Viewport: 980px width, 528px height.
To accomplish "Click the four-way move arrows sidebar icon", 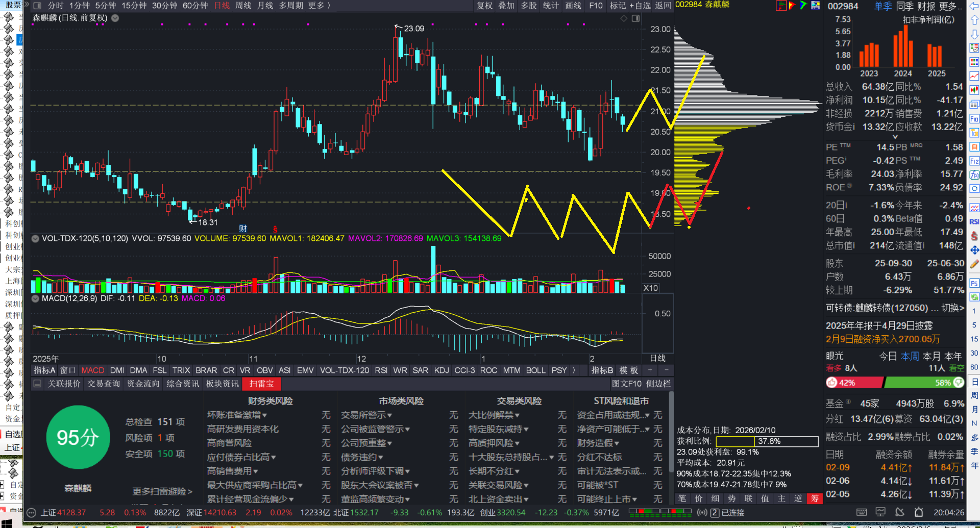I will pos(974,250).
